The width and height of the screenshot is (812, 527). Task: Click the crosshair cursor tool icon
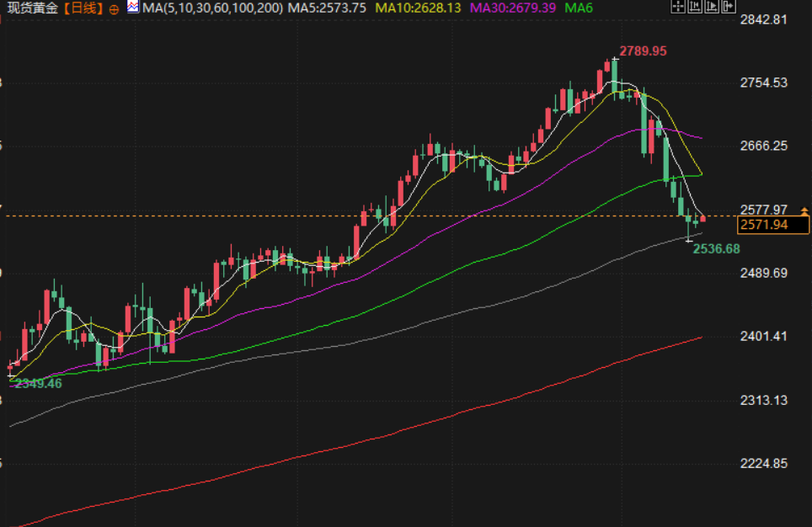pyautogui.click(x=678, y=6)
